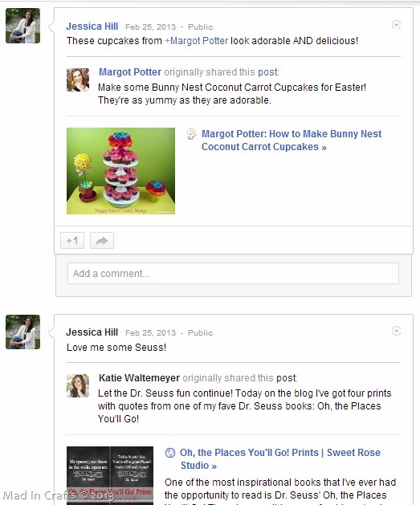This screenshot has height=505, width=420.
Task: Open options dropdown on Seuss post
Action: tap(396, 331)
